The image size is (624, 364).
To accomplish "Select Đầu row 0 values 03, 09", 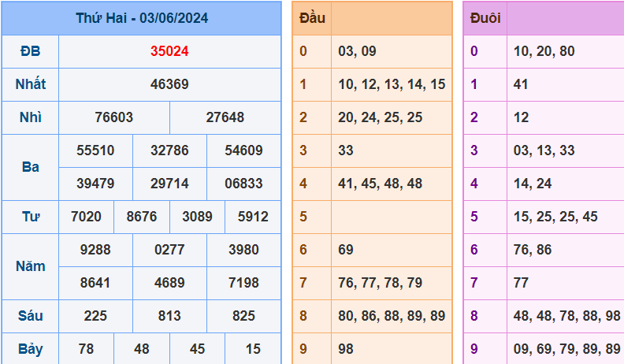I will [358, 51].
